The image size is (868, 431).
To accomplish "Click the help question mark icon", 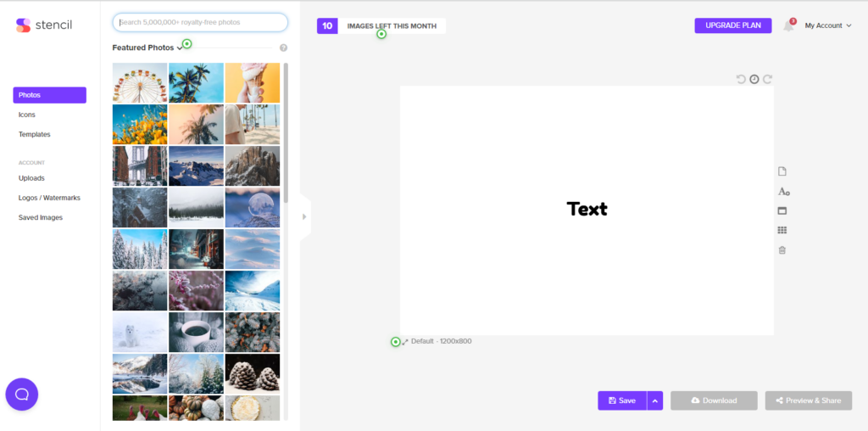I will point(283,48).
